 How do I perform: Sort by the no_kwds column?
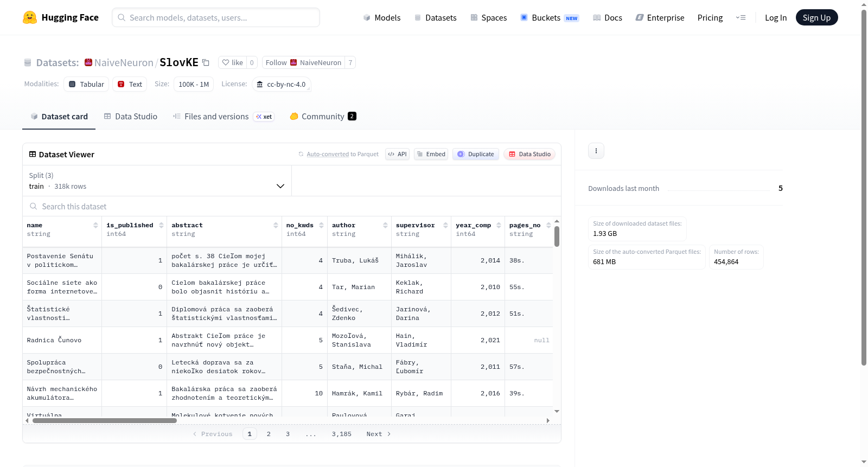tap(321, 225)
